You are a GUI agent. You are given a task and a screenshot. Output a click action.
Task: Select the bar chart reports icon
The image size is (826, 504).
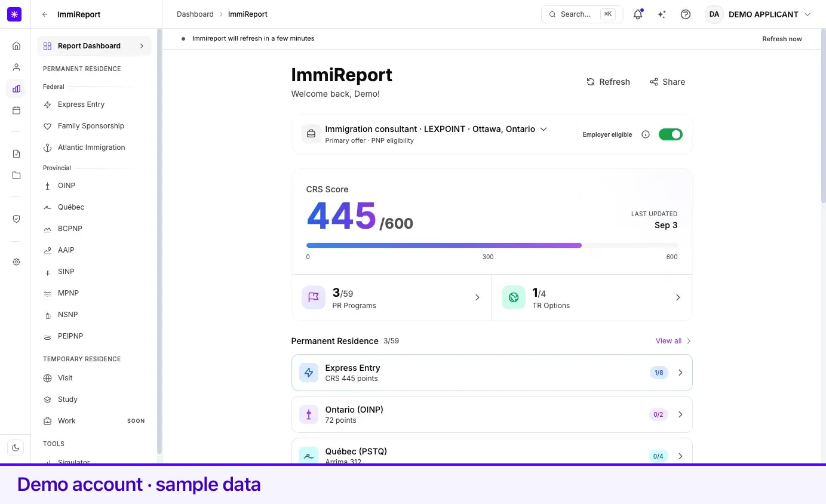[x=16, y=89]
